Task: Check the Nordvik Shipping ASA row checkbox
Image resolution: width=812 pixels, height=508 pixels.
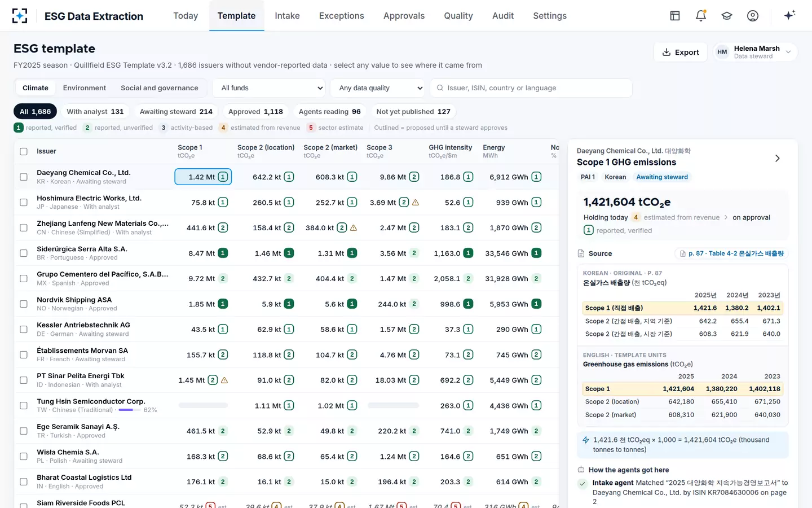Action: click(24, 304)
